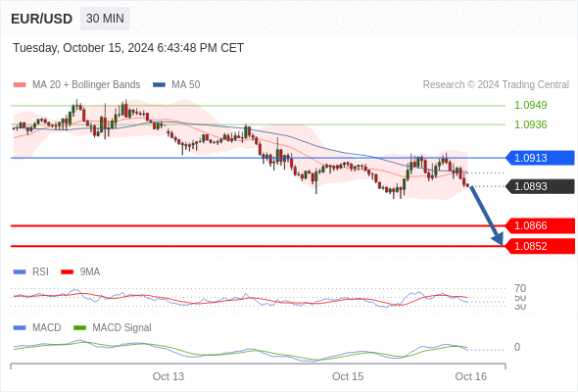
Task: Click the 1.0949 resistance level label
Action: point(530,105)
